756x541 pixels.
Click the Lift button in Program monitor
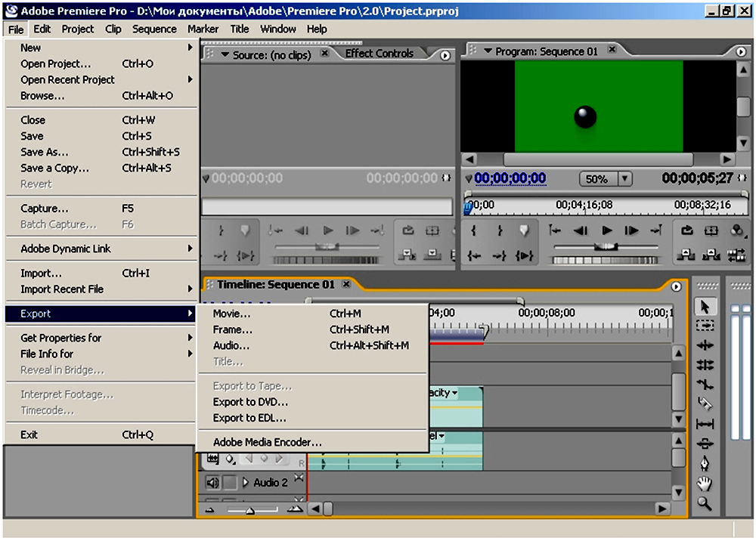(x=686, y=255)
